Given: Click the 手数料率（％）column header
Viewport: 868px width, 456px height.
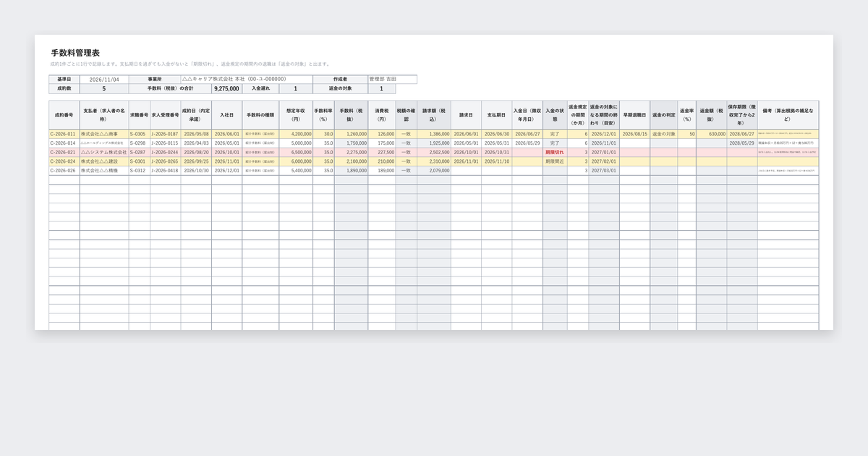Looking at the screenshot, I should pos(323,115).
